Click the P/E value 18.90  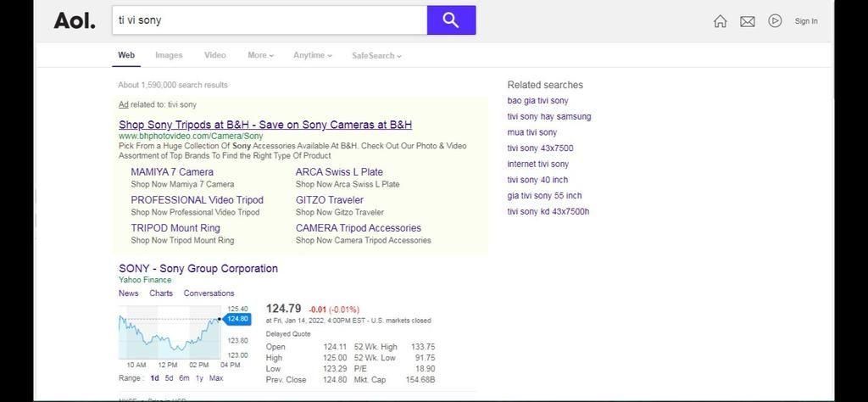(x=426, y=369)
